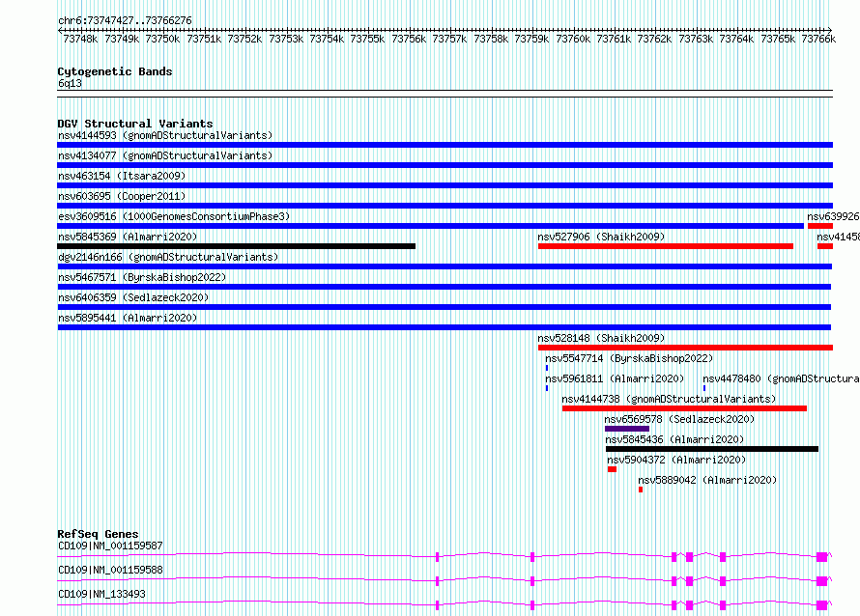
Task: Click nsv5889042 (Almarri2020) label
Action: pos(707,480)
